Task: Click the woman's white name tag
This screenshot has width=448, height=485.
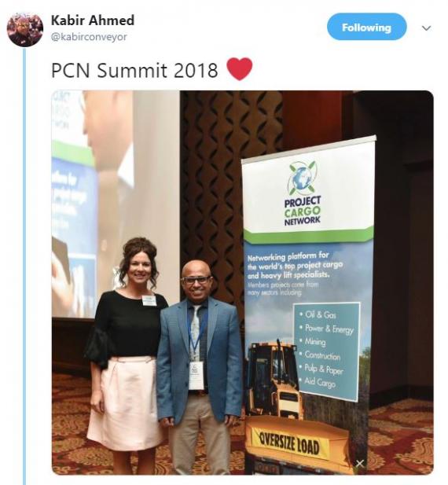Action: pyautogui.click(x=149, y=300)
